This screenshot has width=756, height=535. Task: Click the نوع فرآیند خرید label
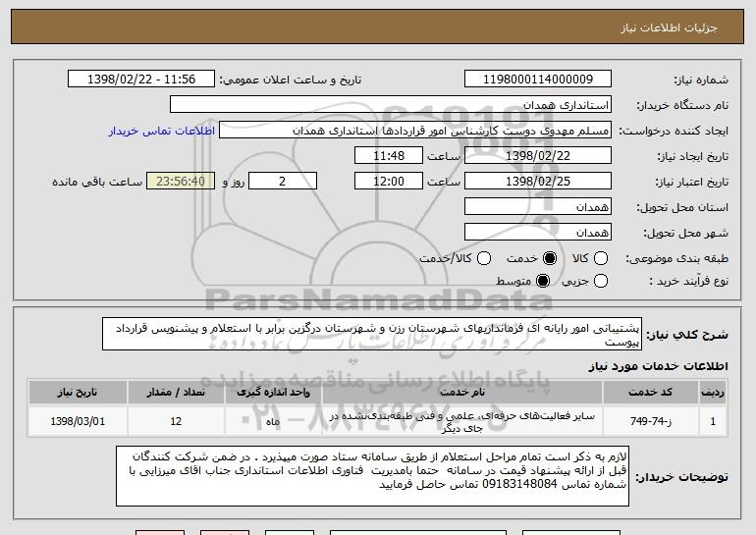pyautogui.click(x=688, y=281)
